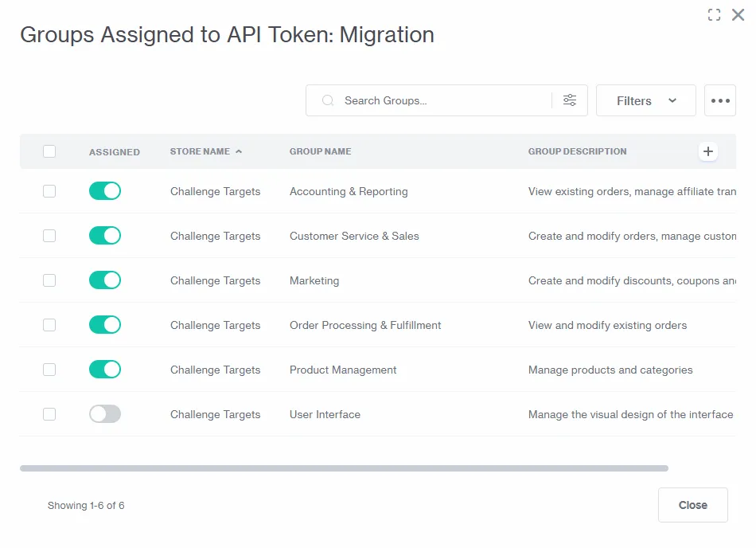Click the plus add column icon

[x=707, y=151]
